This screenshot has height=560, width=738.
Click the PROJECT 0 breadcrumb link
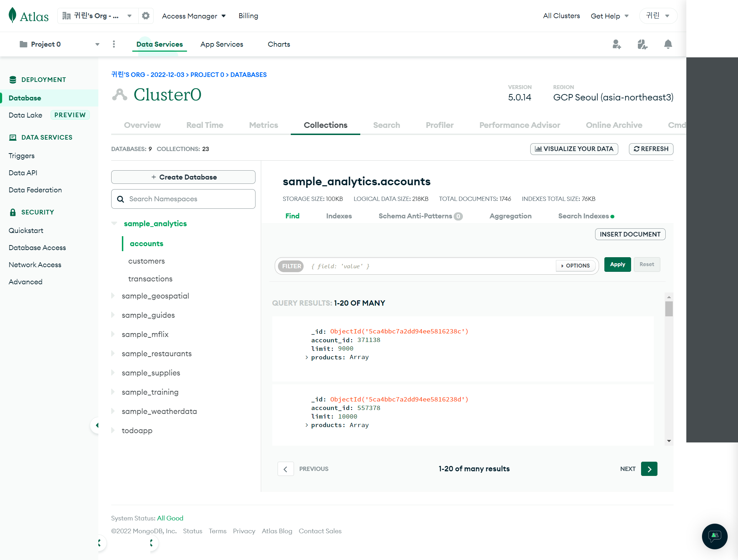pos(207,75)
